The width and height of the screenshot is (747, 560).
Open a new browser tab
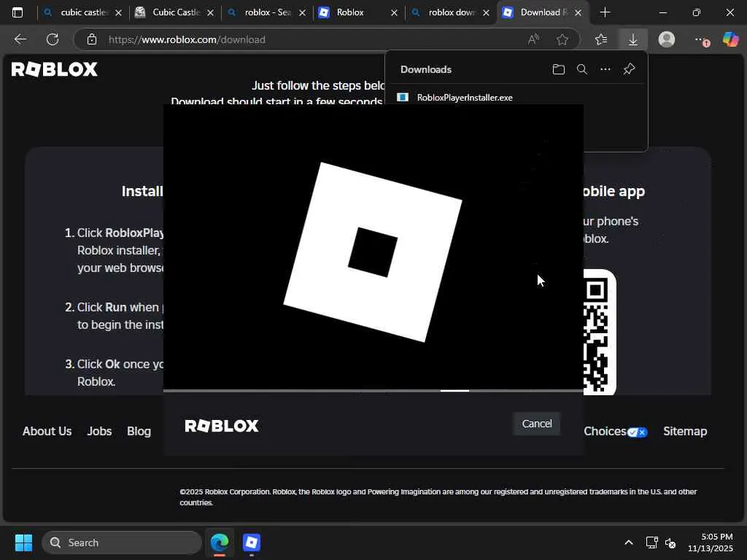tap(605, 12)
